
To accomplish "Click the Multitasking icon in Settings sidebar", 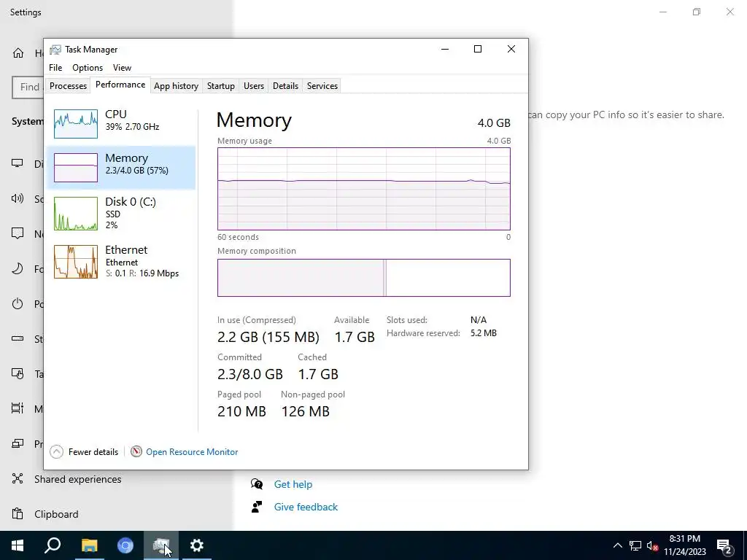I will coord(18,408).
